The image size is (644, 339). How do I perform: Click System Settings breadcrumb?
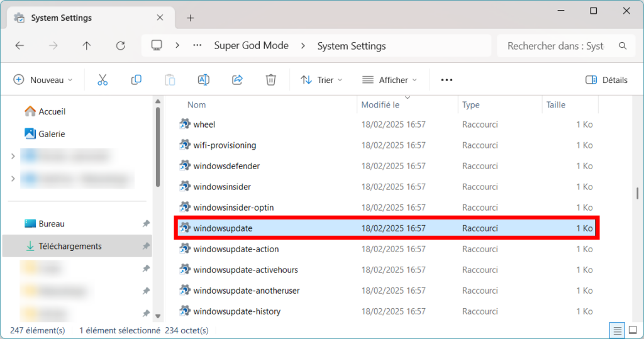pos(352,46)
